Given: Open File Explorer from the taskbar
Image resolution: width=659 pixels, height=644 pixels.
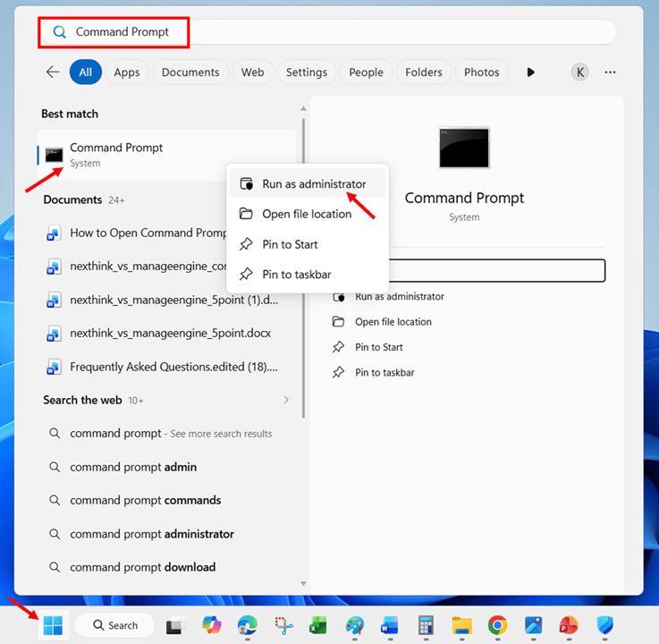Looking at the screenshot, I should 461,624.
